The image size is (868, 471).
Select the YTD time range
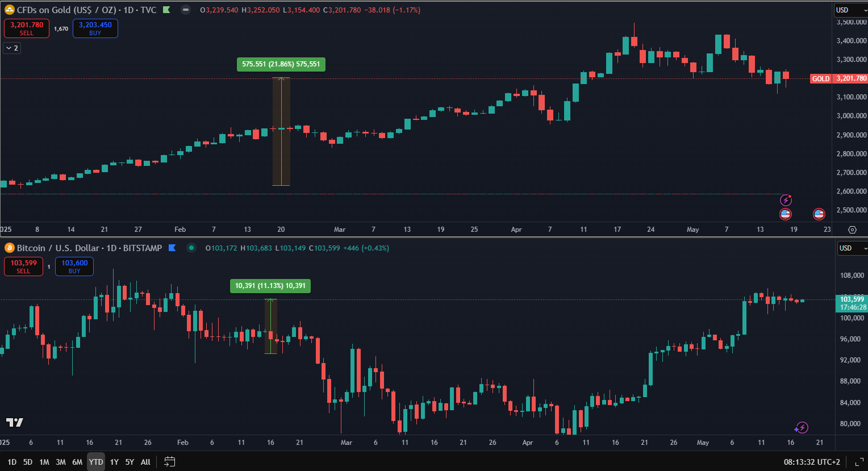[96, 462]
